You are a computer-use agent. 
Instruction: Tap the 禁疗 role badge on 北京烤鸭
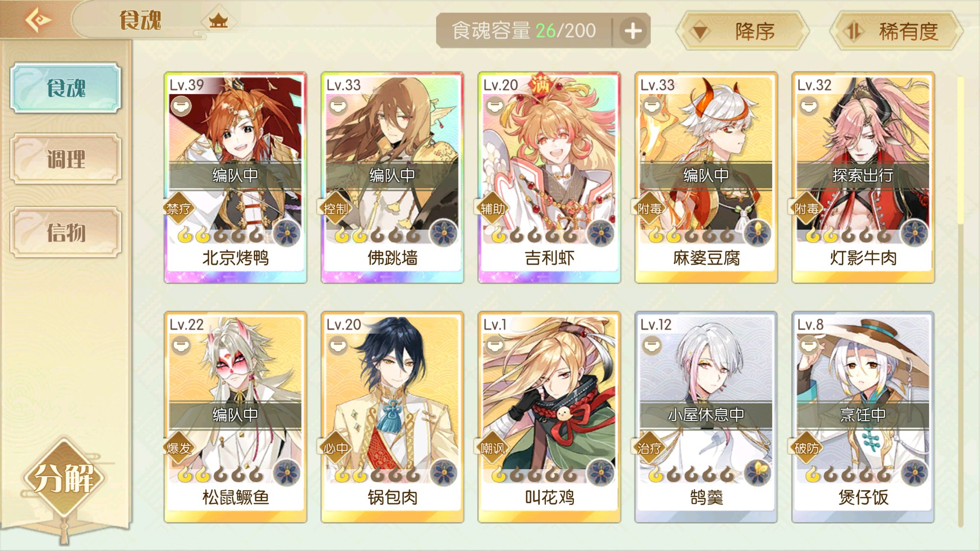click(178, 209)
